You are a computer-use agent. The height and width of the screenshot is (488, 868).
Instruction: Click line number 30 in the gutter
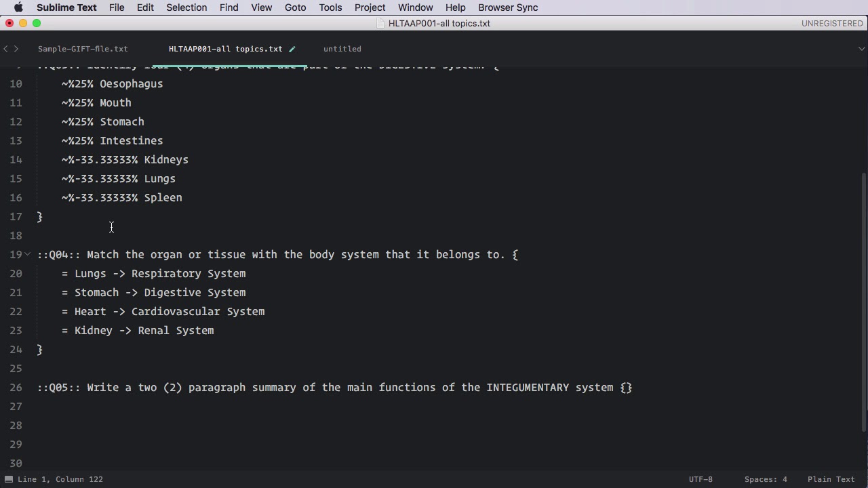coord(16,464)
